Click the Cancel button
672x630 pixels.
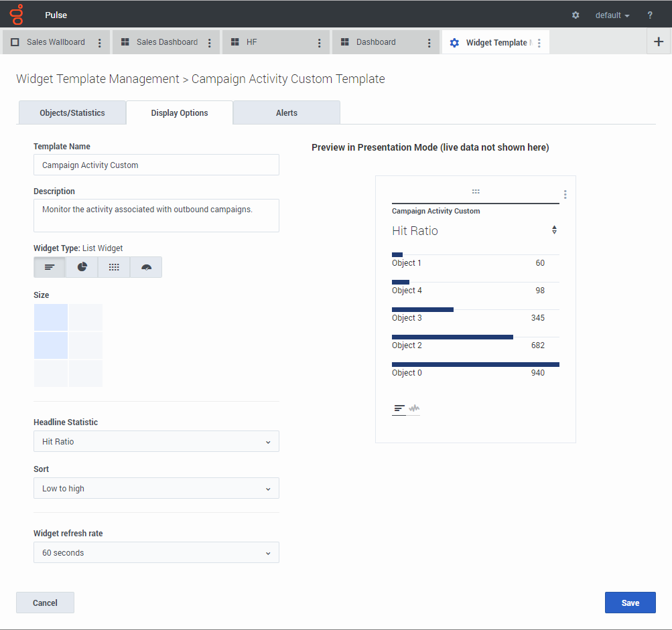click(x=45, y=603)
